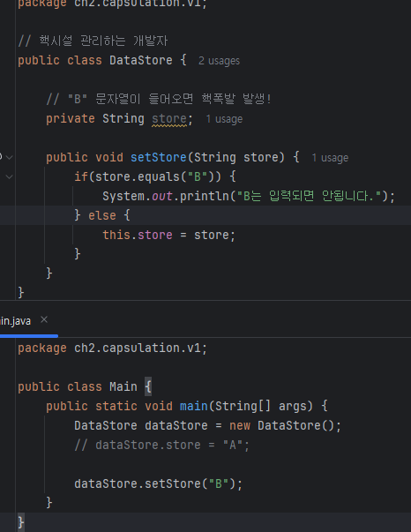
Task: Click the DataStore class name declaration
Action: point(141,60)
